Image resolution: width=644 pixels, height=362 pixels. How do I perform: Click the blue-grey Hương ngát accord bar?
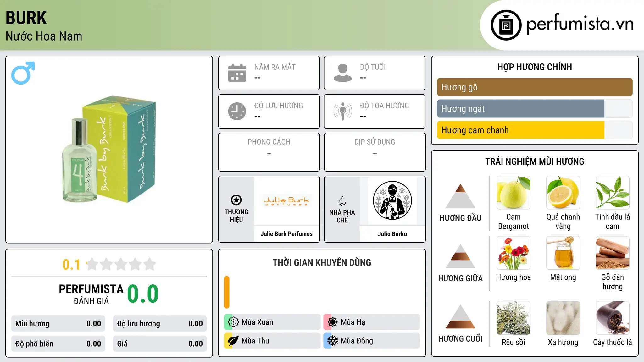pyautogui.click(x=520, y=108)
